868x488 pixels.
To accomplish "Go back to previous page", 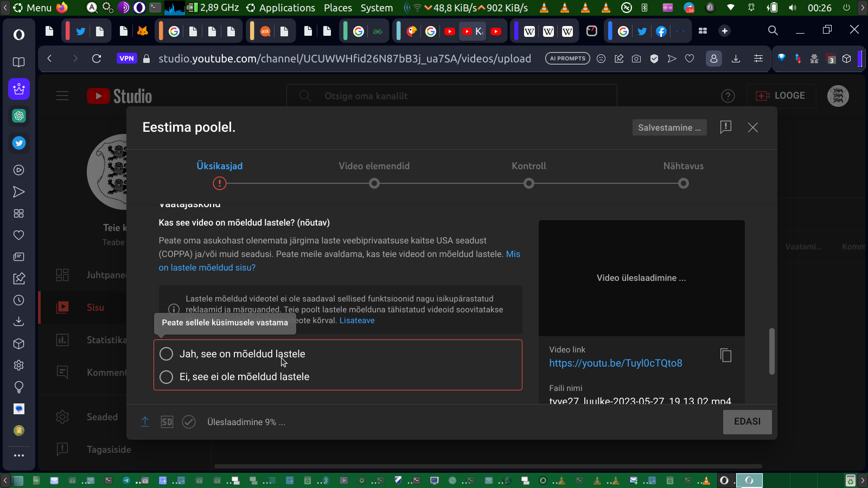I will click(49, 59).
